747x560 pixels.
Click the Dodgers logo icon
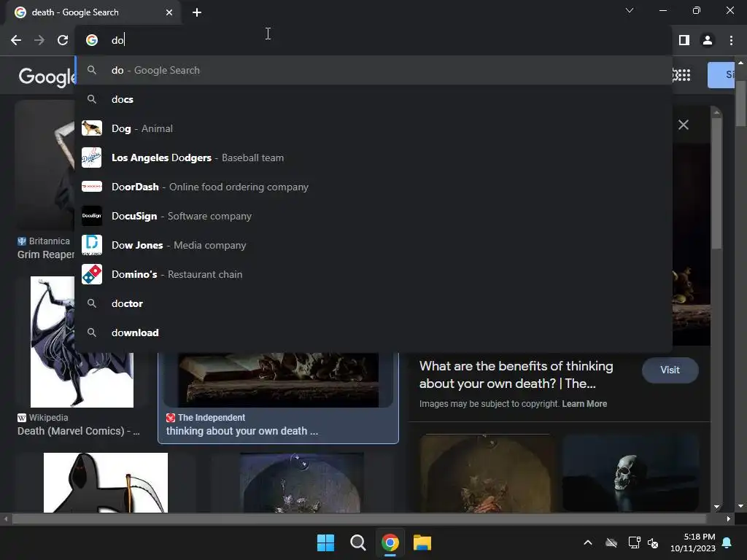(91, 157)
